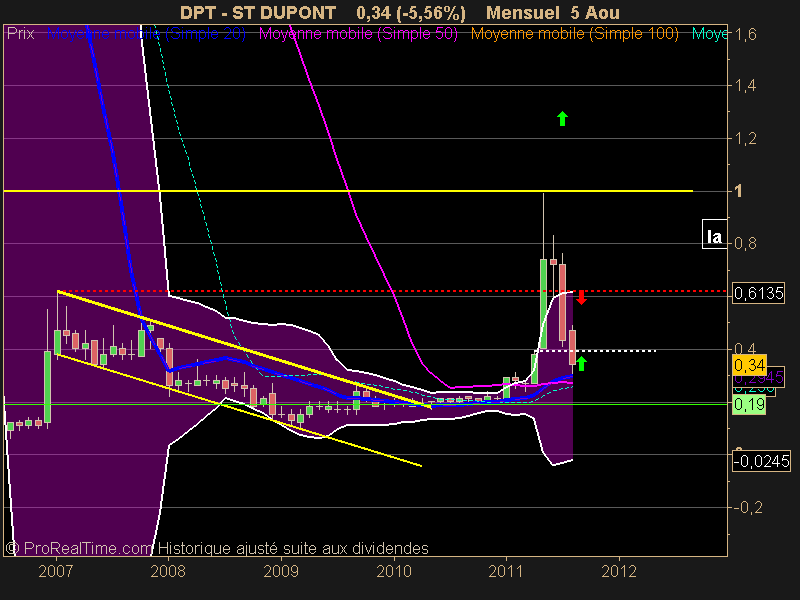Click the "2009" year on the time axis
Image resolution: width=800 pixels, height=600 pixels.
point(281,571)
